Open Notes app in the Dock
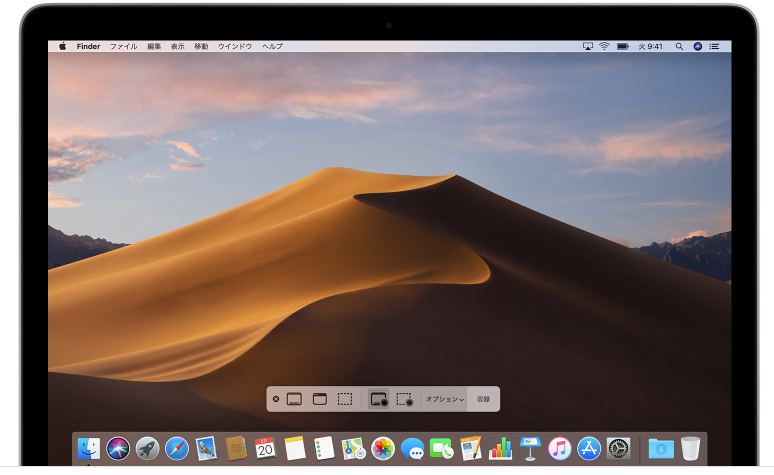 (295, 448)
